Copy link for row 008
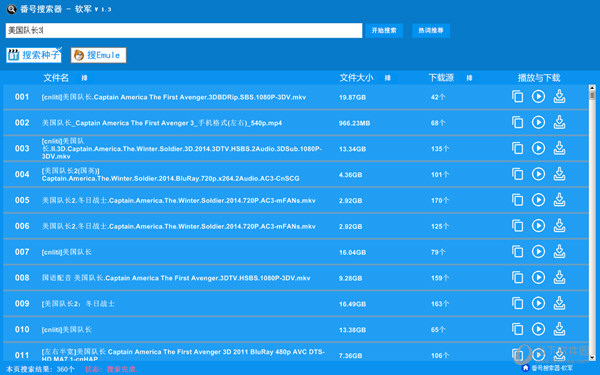The width and height of the screenshot is (600, 375). [x=517, y=277]
